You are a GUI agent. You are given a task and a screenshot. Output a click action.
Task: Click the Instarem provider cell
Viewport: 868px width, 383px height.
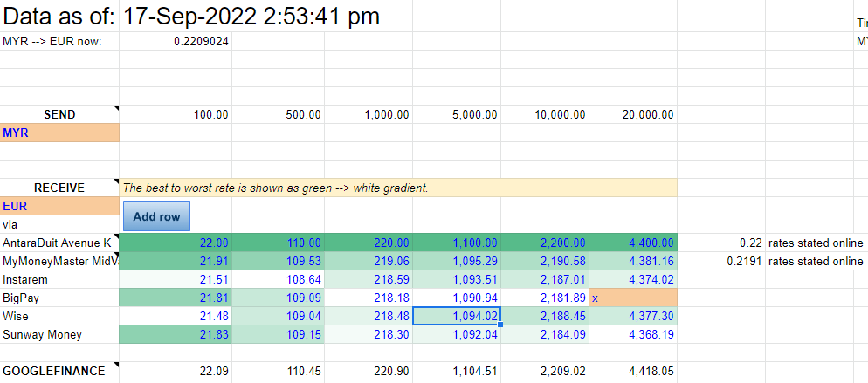pyautogui.click(x=59, y=279)
